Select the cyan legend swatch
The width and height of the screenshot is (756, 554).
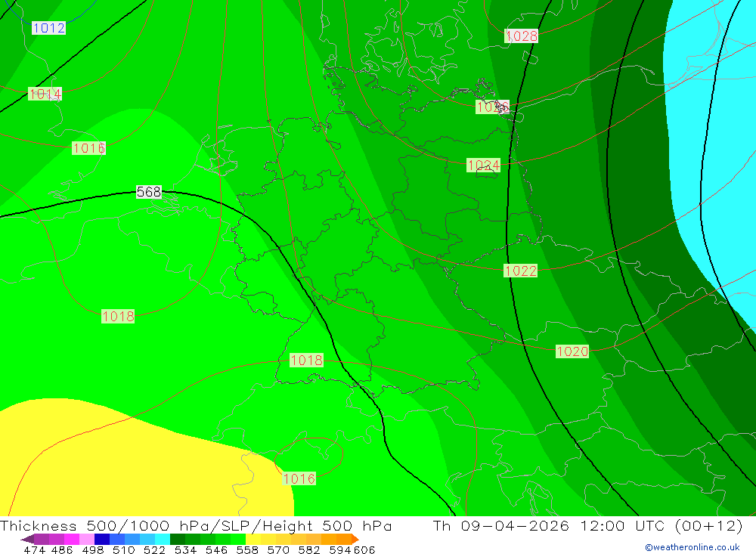[163, 539]
